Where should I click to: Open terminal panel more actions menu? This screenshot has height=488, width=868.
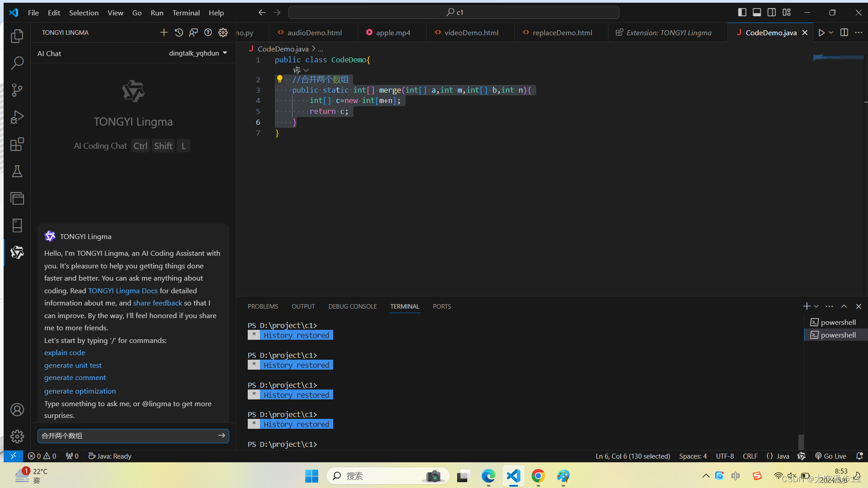click(x=829, y=306)
